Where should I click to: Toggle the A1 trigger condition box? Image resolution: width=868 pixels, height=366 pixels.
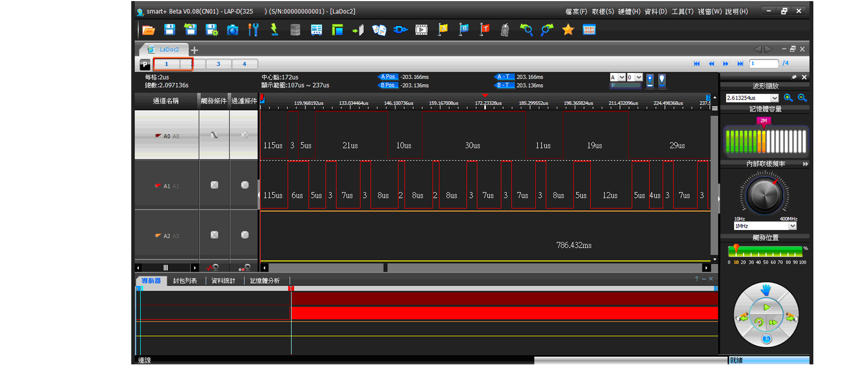214,185
